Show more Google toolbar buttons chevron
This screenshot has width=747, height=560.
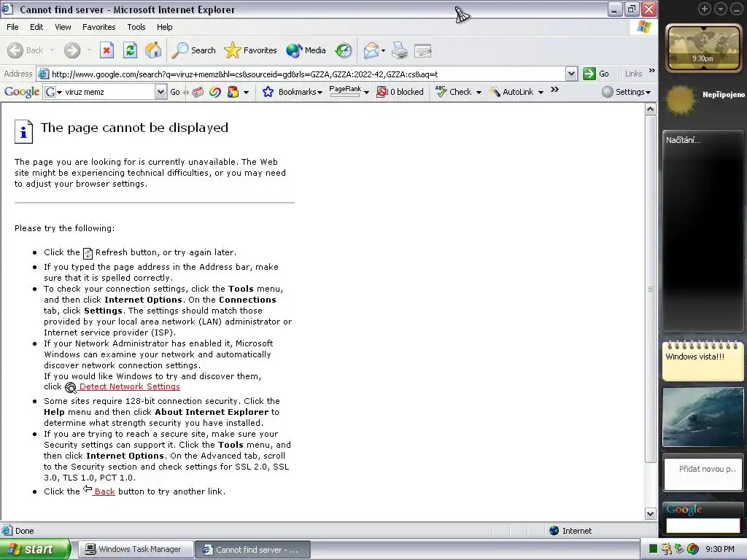(554, 90)
